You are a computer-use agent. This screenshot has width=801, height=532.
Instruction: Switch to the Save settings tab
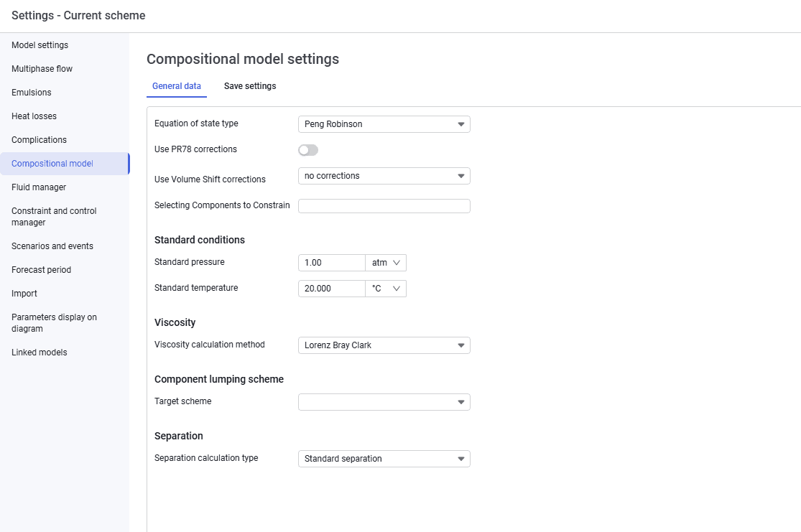[250, 86]
